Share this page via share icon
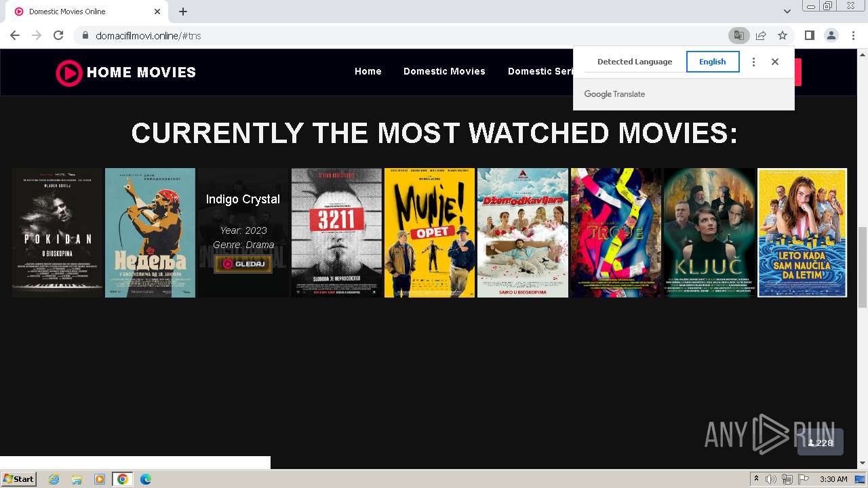 (x=761, y=35)
